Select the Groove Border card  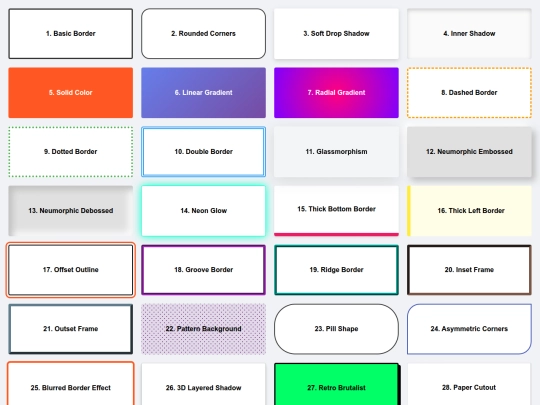pos(204,270)
